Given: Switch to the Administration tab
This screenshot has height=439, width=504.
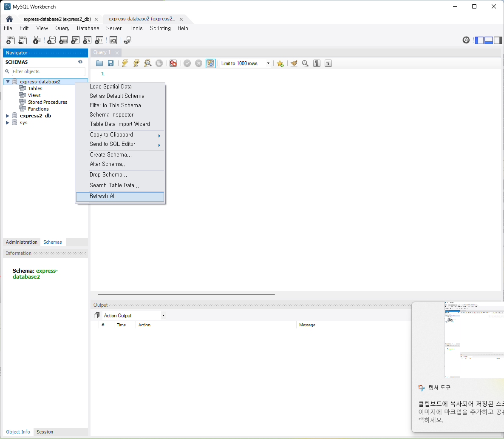Looking at the screenshot, I should [x=22, y=242].
